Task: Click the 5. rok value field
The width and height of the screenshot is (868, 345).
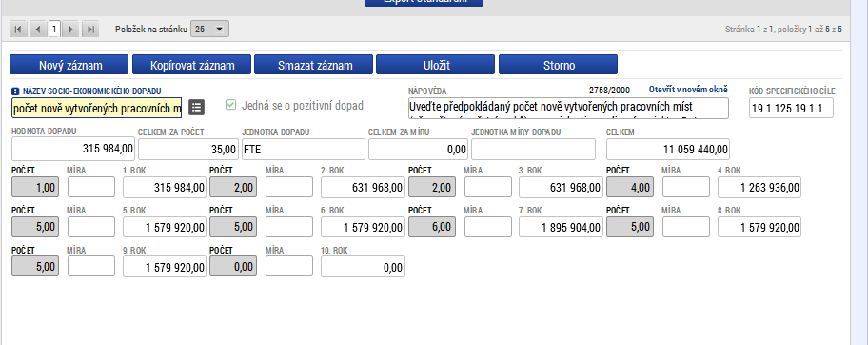Action: point(165,226)
